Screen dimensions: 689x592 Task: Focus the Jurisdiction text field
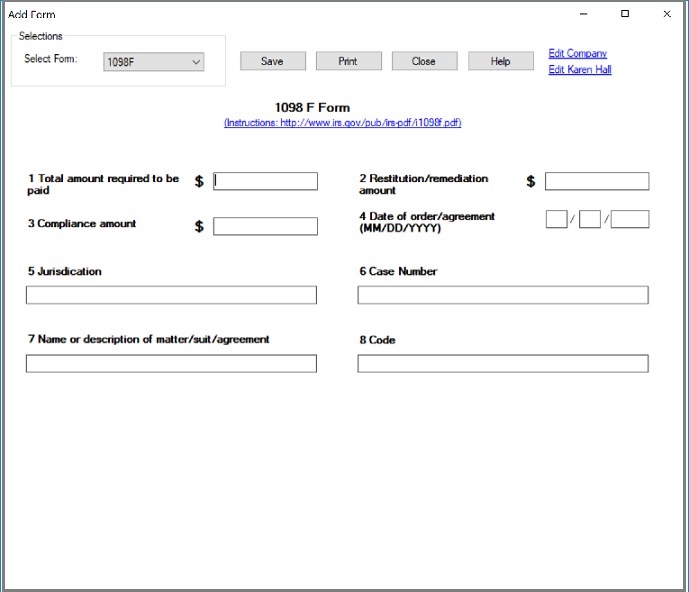pos(171,295)
